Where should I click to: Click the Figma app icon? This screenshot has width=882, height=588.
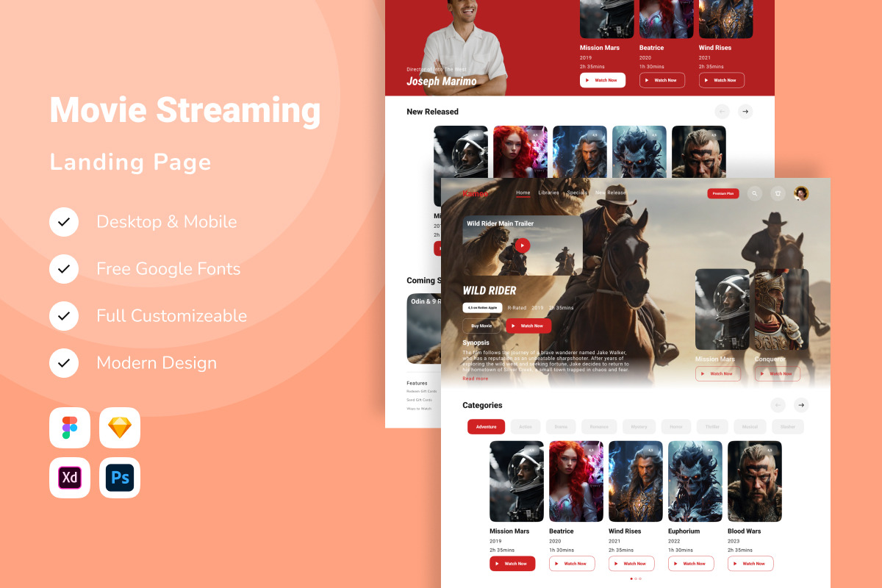[x=70, y=428]
